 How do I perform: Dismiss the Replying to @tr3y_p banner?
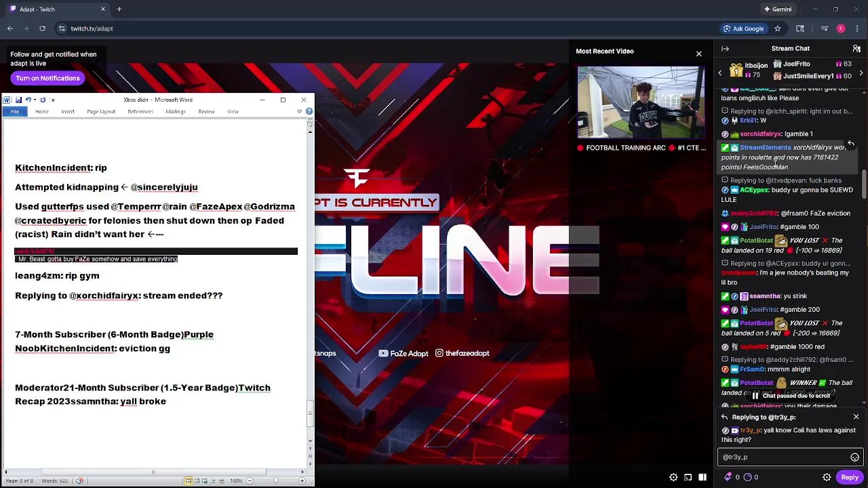pyautogui.click(x=856, y=417)
